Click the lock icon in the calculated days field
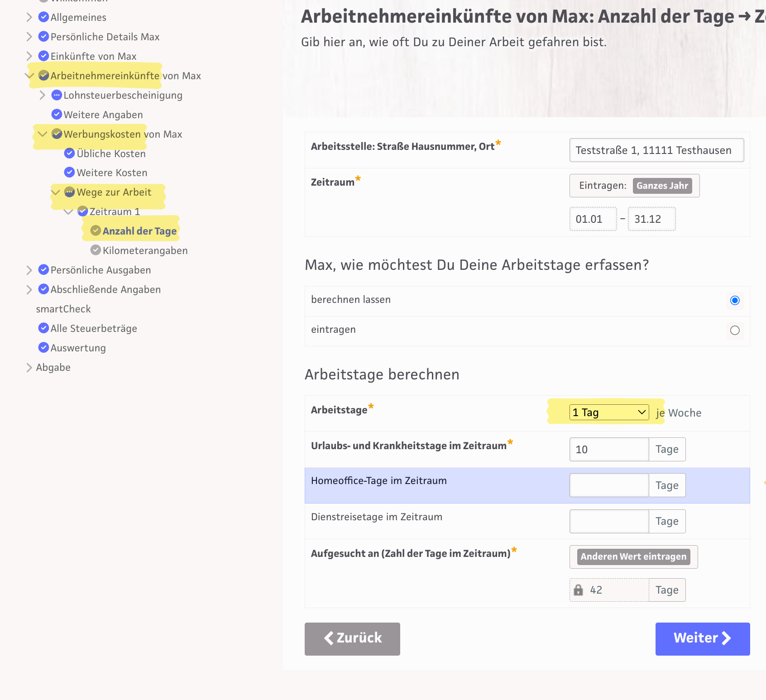 (x=578, y=590)
